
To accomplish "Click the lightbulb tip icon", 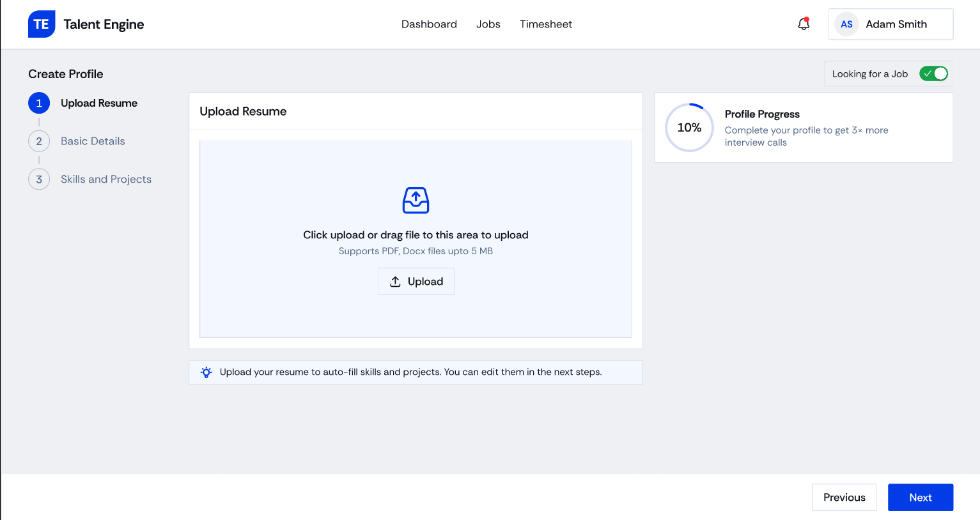I will pyautogui.click(x=206, y=372).
